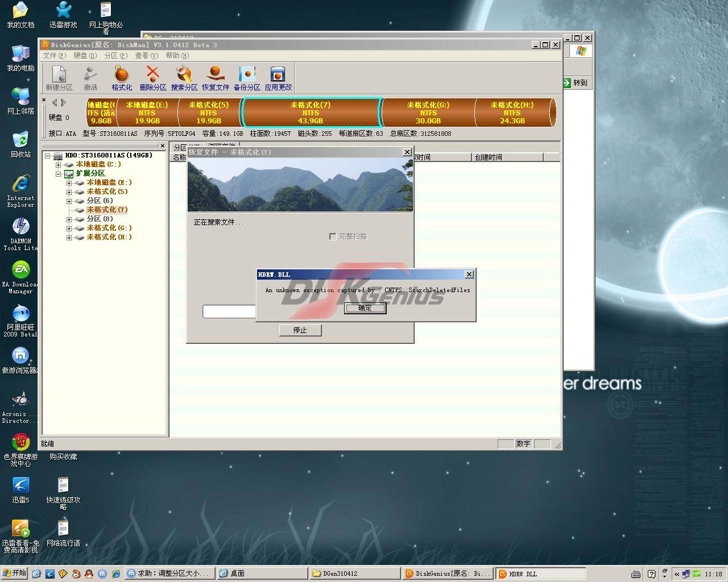The width and height of the screenshot is (728, 582).
Task: Select the 迅雷看看 desktop icon
Action: tap(20, 537)
